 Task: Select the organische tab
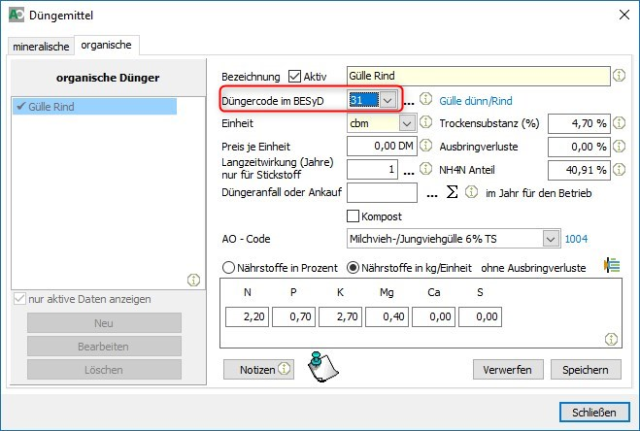[106, 45]
